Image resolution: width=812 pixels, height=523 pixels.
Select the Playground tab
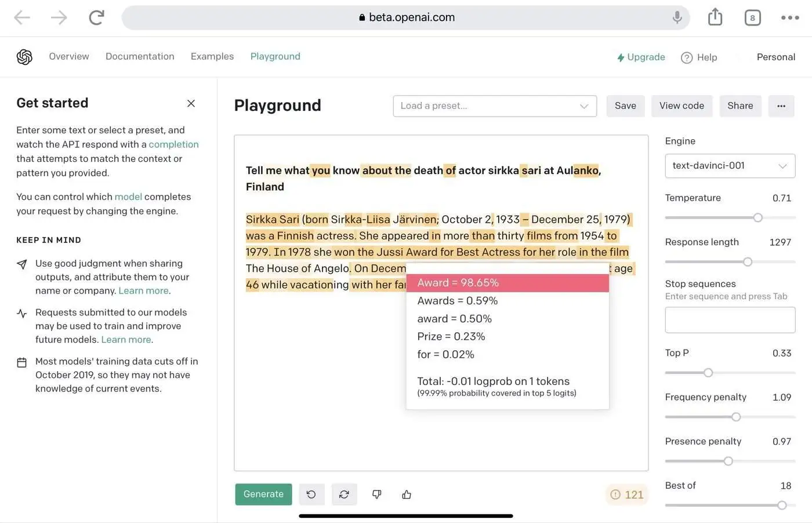click(275, 56)
